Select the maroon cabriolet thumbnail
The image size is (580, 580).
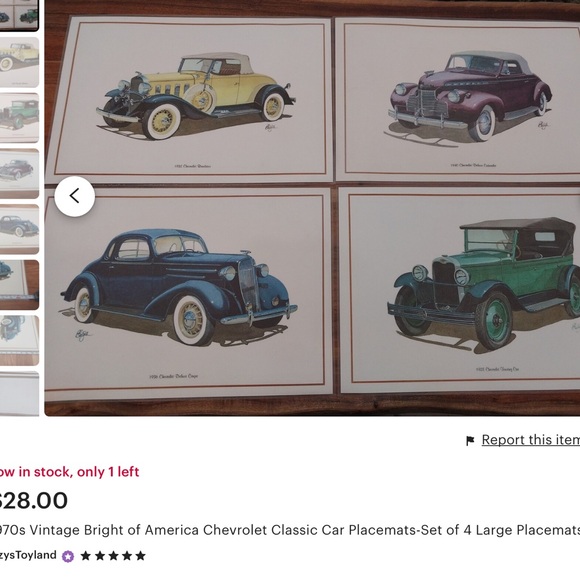(x=19, y=173)
